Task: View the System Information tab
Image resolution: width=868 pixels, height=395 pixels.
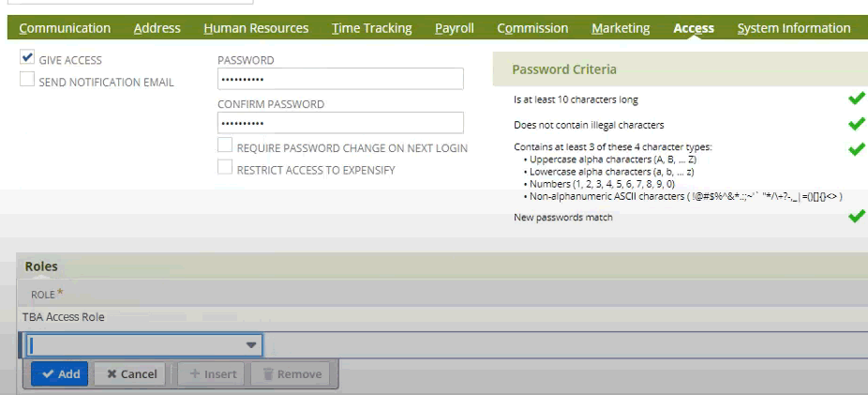Action: tap(793, 28)
